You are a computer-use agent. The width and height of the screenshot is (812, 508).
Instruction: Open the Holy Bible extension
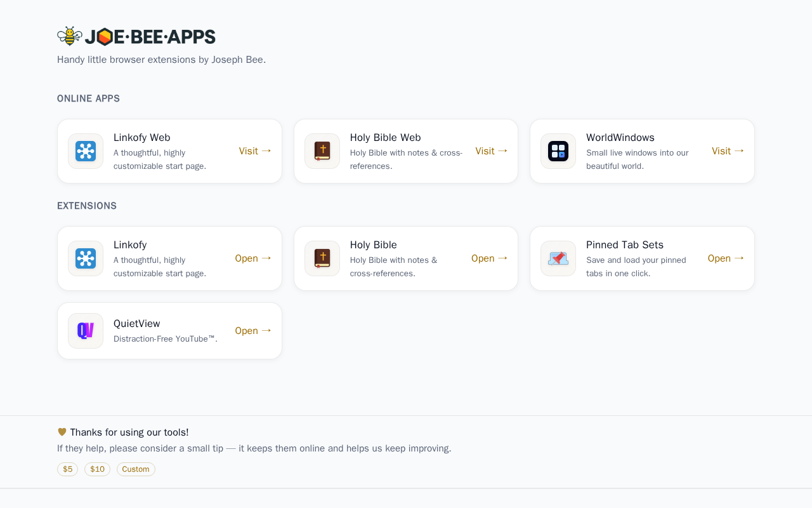[x=489, y=258]
